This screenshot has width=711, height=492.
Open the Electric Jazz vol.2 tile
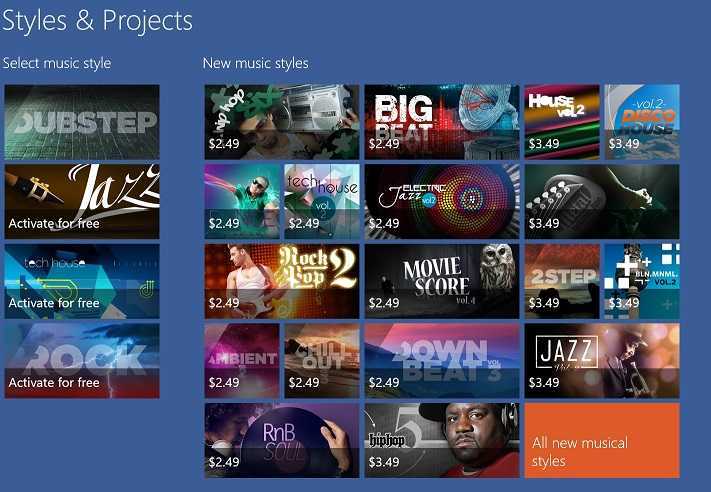pos(442,201)
